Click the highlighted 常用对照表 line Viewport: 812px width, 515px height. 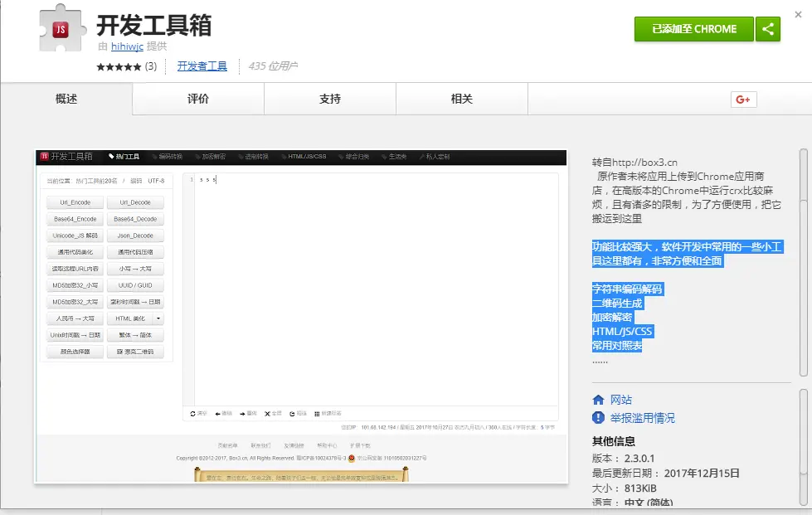[x=617, y=345]
